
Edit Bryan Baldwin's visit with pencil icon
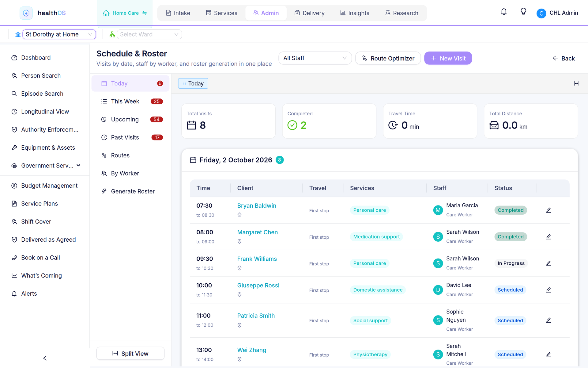[x=548, y=210]
